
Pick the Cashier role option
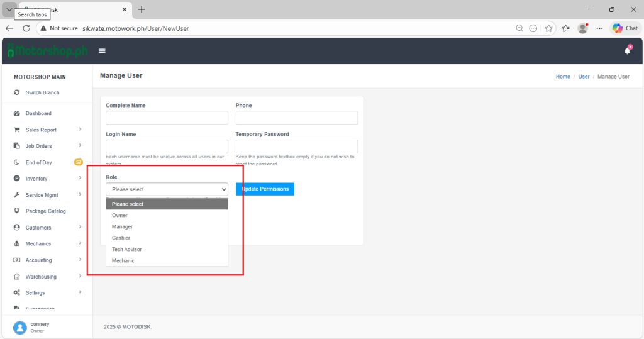(121, 238)
